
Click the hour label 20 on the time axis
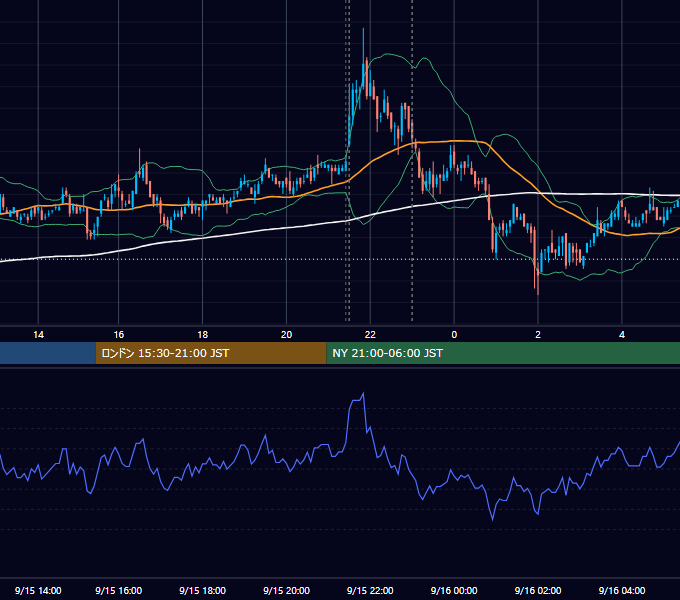(x=286, y=335)
